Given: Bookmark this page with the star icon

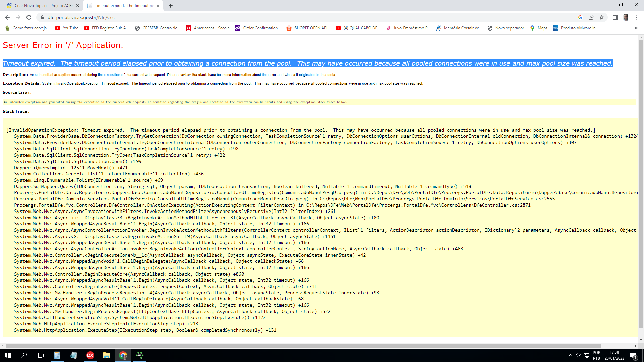Looking at the screenshot, I should click(602, 17).
